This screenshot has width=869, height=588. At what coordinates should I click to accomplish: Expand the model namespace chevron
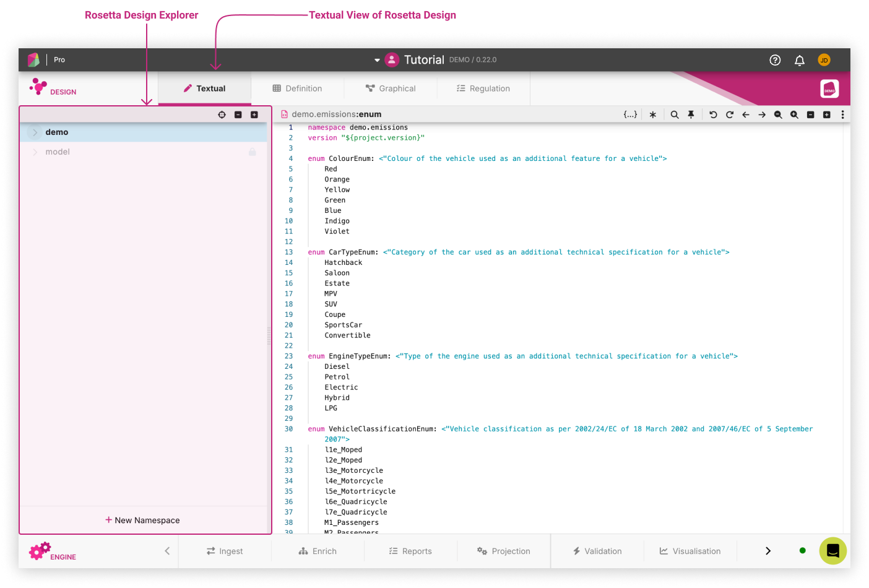tap(35, 152)
